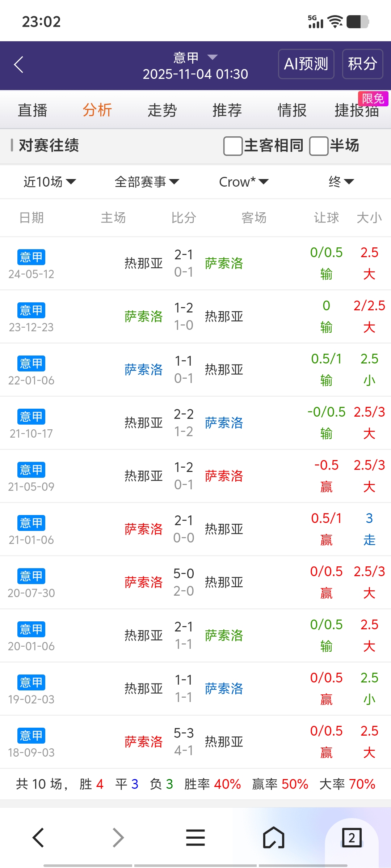The height and width of the screenshot is (868, 391).
Task: Switch to the 走势 tab
Action: [162, 110]
